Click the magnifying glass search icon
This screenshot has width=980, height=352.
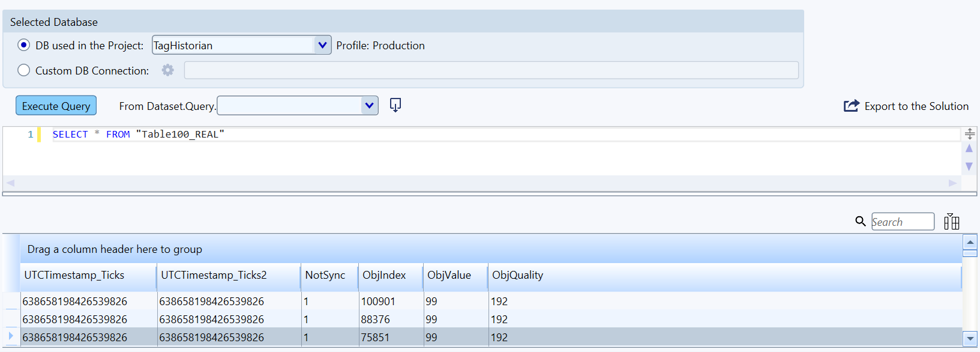coord(860,222)
